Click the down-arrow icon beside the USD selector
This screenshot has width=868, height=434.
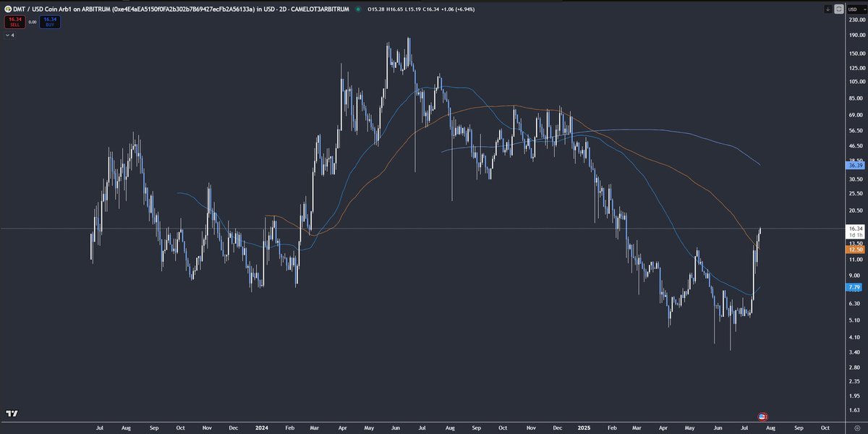point(828,9)
